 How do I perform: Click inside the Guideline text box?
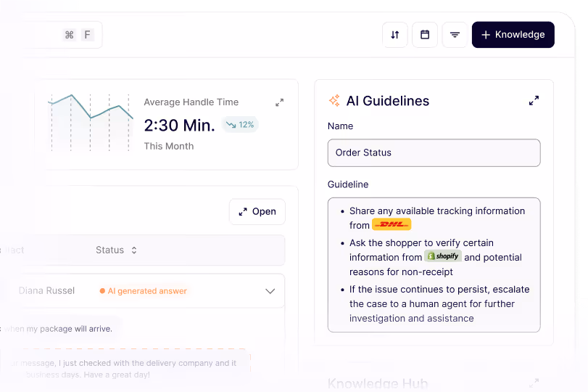pyautogui.click(x=434, y=265)
